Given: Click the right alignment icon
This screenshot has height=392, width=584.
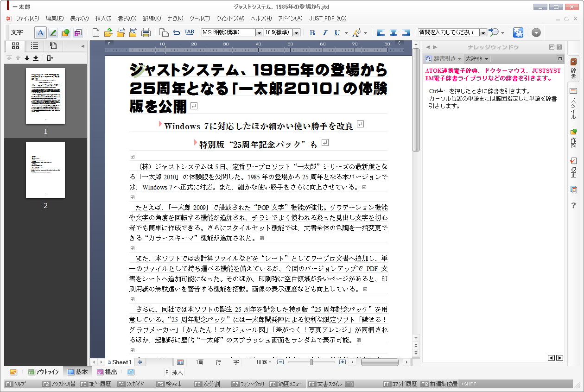Looking at the screenshot, I should (406, 32).
